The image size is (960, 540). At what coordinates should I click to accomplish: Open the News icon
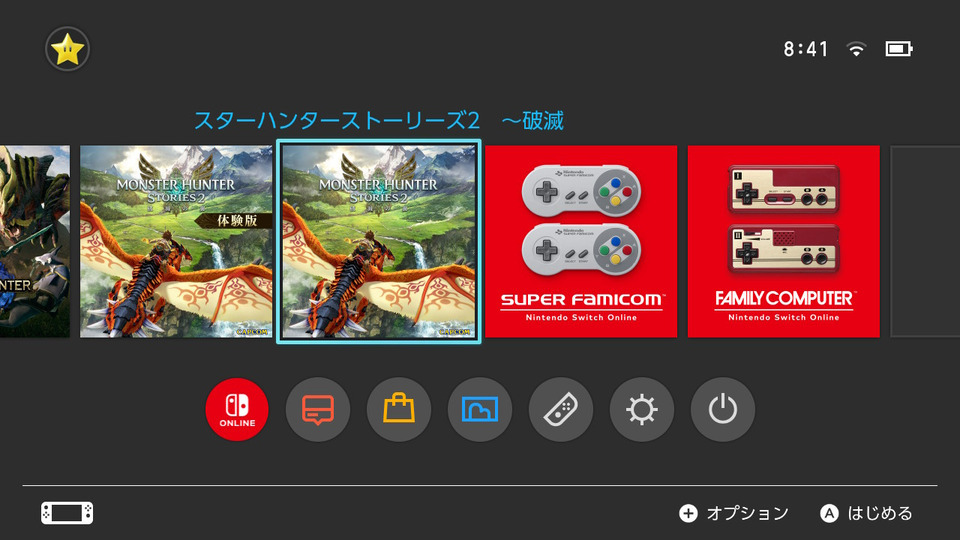coord(318,410)
